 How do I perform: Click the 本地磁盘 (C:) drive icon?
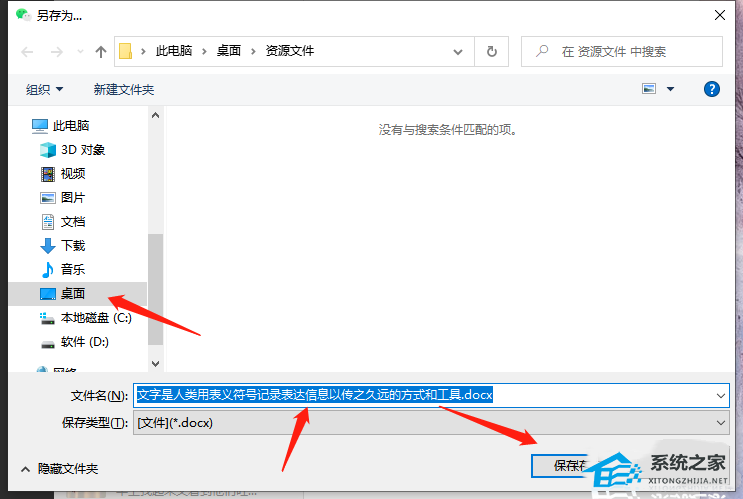tap(47, 318)
